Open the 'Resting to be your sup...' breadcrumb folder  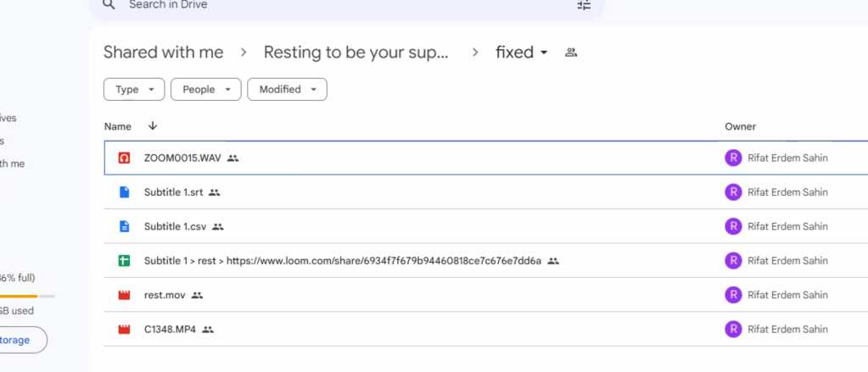[x=356, y=52]
